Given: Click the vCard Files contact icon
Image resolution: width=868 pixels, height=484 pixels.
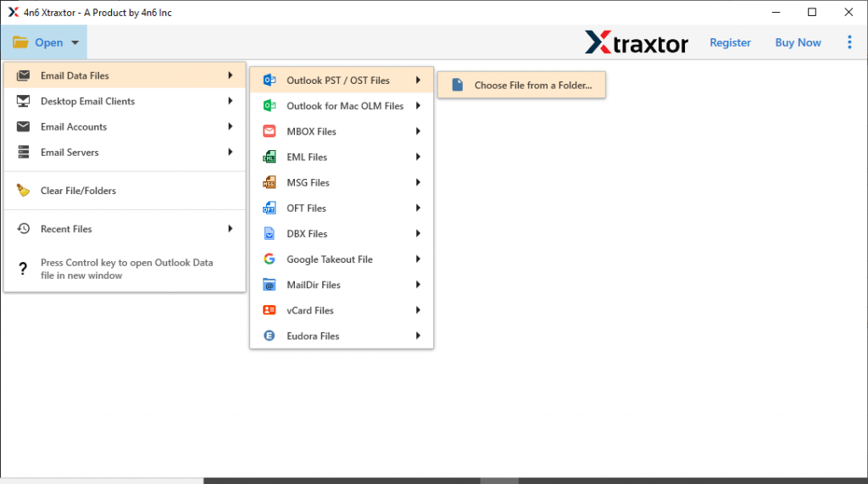Looking at the screenshot, I should (269, 310).
